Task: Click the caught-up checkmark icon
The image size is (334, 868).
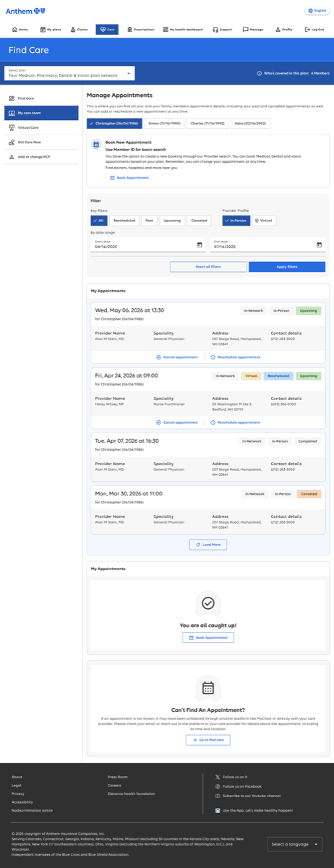Action: tap(208, 603)
